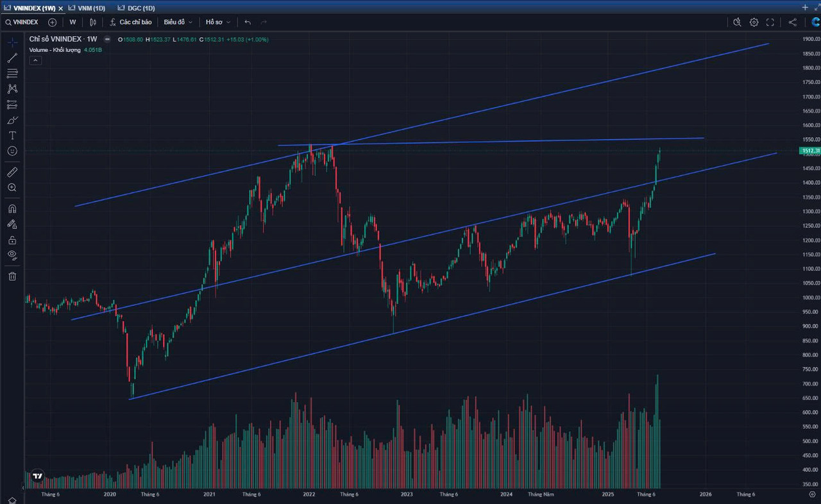Open the candlestick chart style selector

click(x=93, y=22)
